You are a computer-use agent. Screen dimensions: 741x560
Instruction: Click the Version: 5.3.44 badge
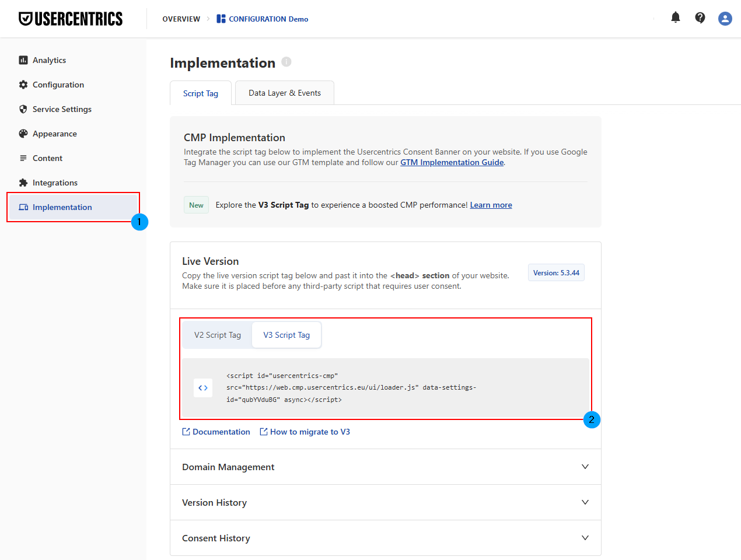click(556, 272)
